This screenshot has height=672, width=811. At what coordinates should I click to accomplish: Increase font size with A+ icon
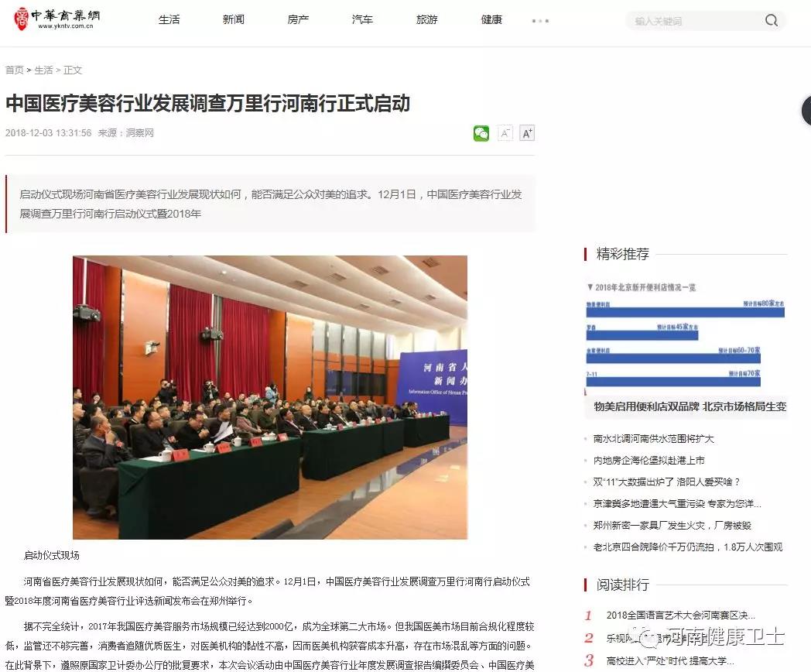[527, 133]
